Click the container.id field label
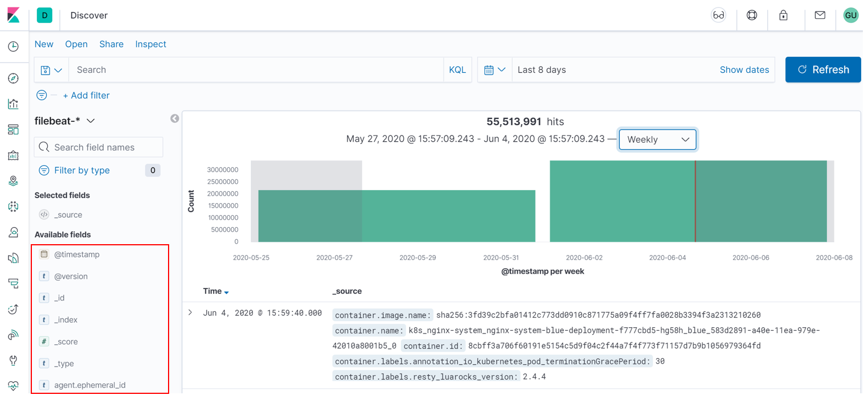Viewport: 868px width, 399px height. pos(433,345)
